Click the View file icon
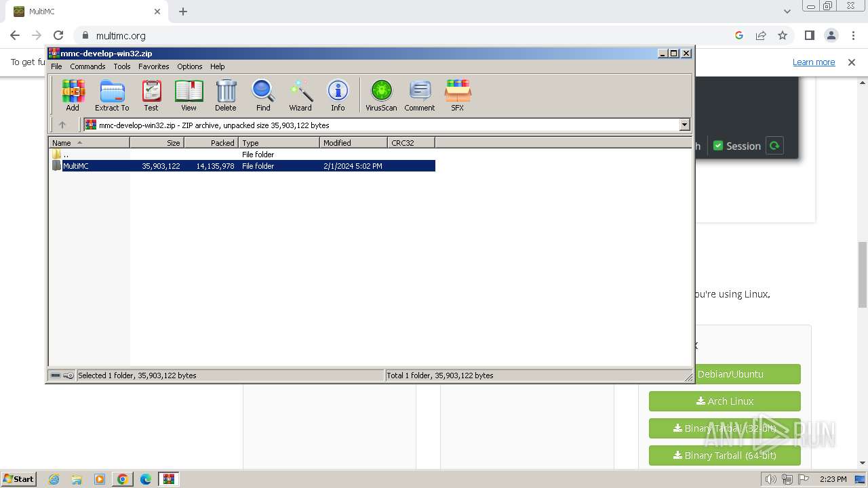868x488 pixels. (x=189, y=95)
